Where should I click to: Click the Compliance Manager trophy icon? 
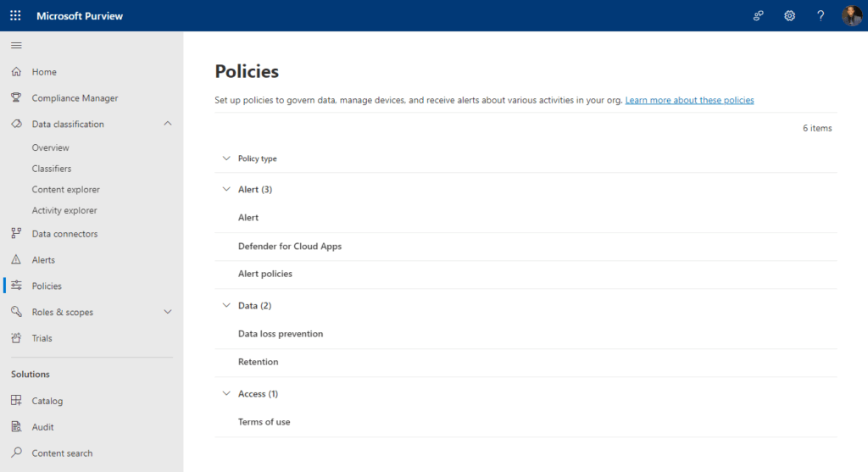pos(17,97)
